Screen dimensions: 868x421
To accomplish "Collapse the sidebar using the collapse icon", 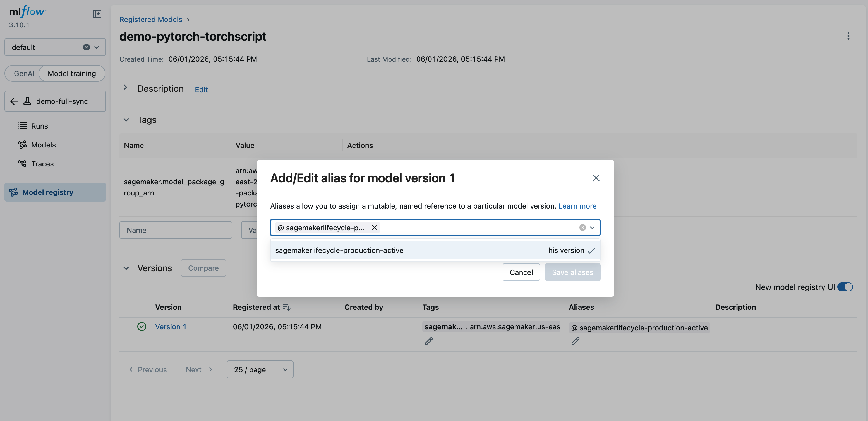I will pyautogui.click(x=97, y=13).
